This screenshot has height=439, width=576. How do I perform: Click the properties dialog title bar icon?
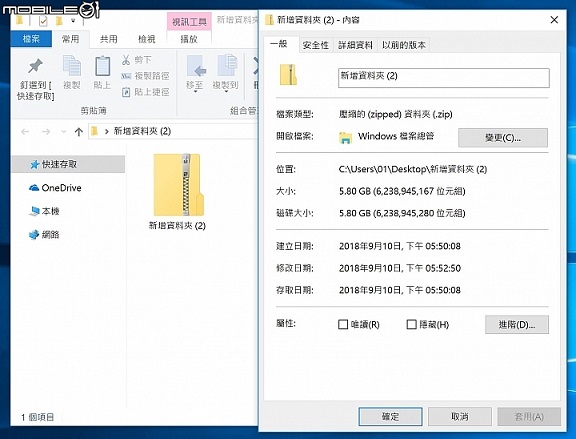pyautogui.click(x=269, y=20)
